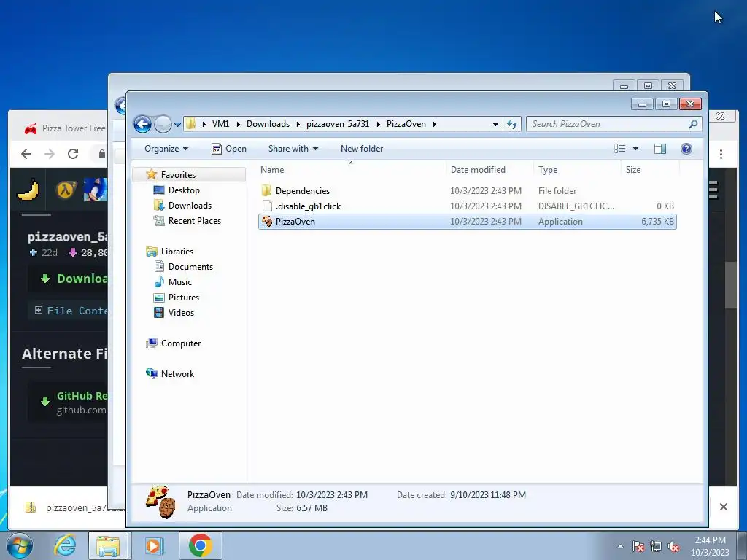
Task: Click the folder icon in address bar
Action: point(190,124)
